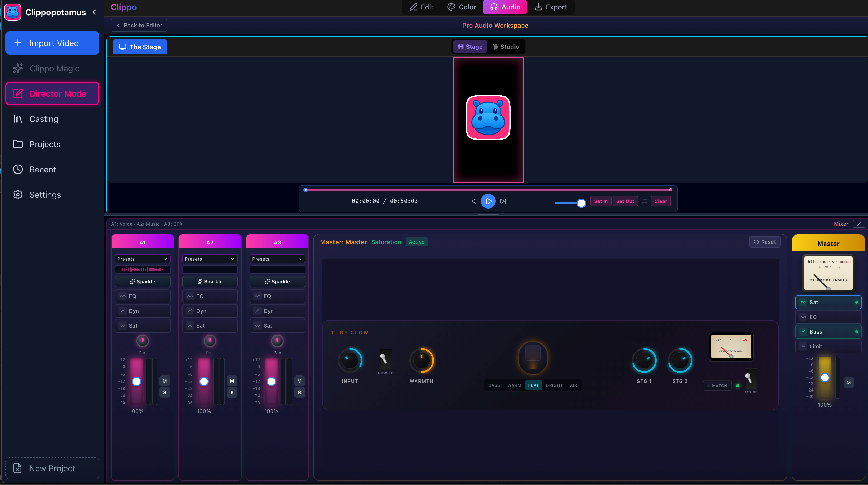Open the Master Limit module
The height and width of the screenshot is (485, 868).
828,347
